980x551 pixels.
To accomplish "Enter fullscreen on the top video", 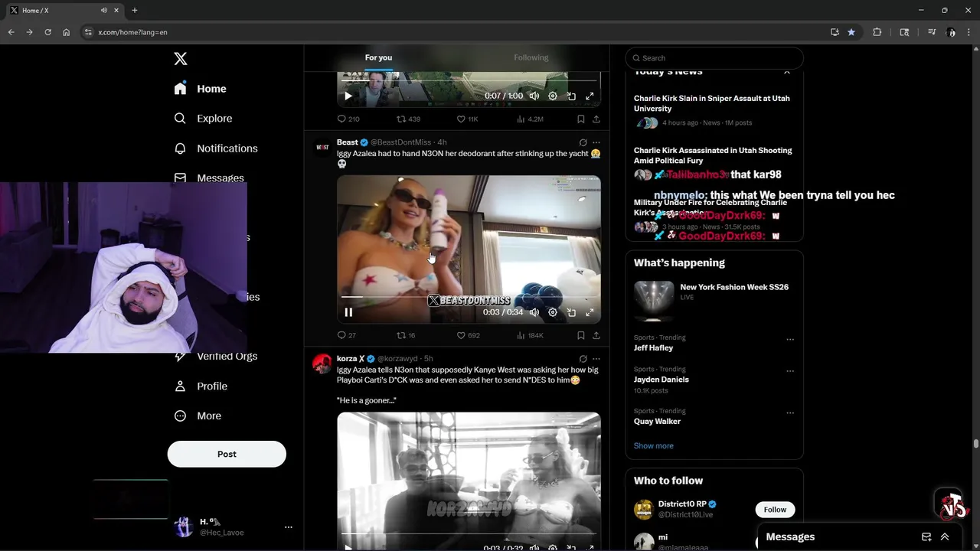I will tap(590, 96).
